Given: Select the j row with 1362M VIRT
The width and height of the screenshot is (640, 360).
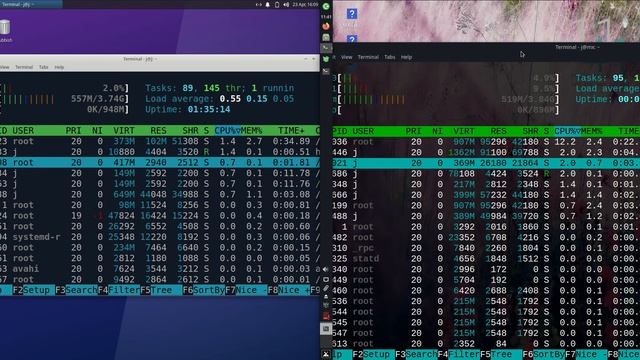Looking at the screenshot, I should [486, 153].
